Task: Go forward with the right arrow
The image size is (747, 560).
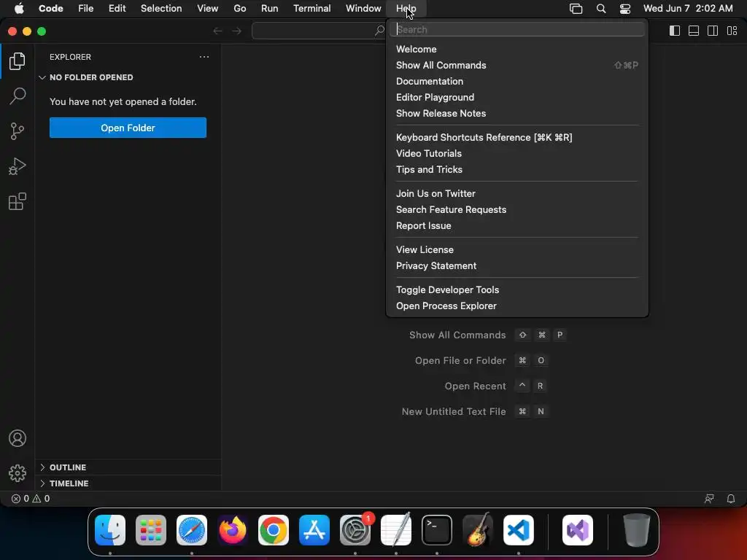Action: pyautogui.click(x=237, y=31)
